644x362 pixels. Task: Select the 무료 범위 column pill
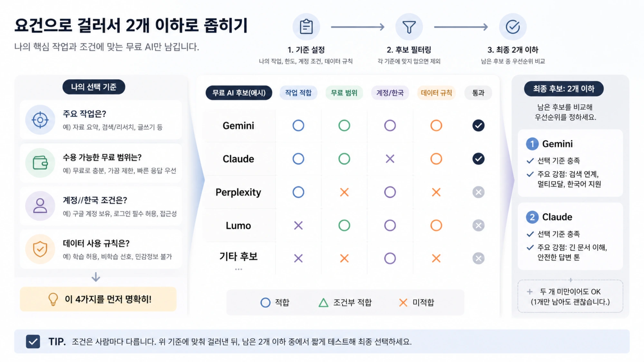pyautogui.click(x=344, y=93)
